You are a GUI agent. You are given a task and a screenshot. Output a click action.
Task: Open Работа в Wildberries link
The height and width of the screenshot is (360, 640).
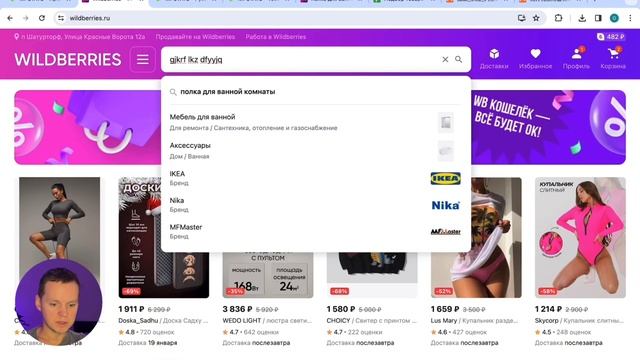(276, 37)
